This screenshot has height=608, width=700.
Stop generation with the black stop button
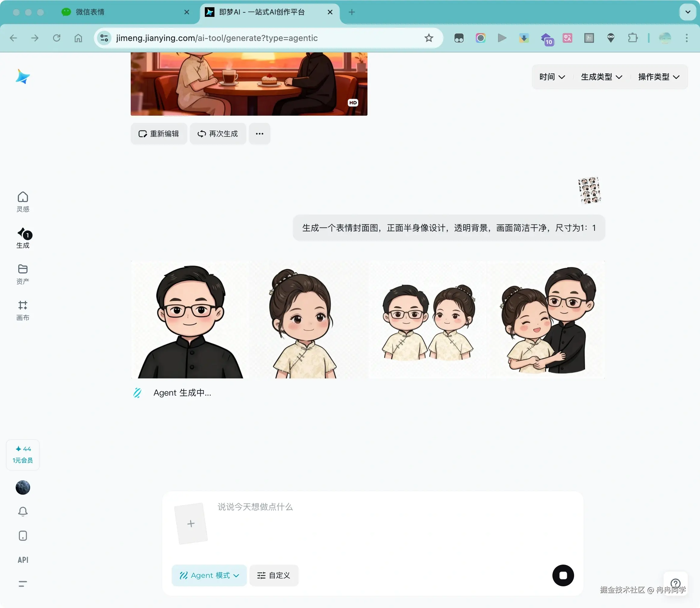563,575
